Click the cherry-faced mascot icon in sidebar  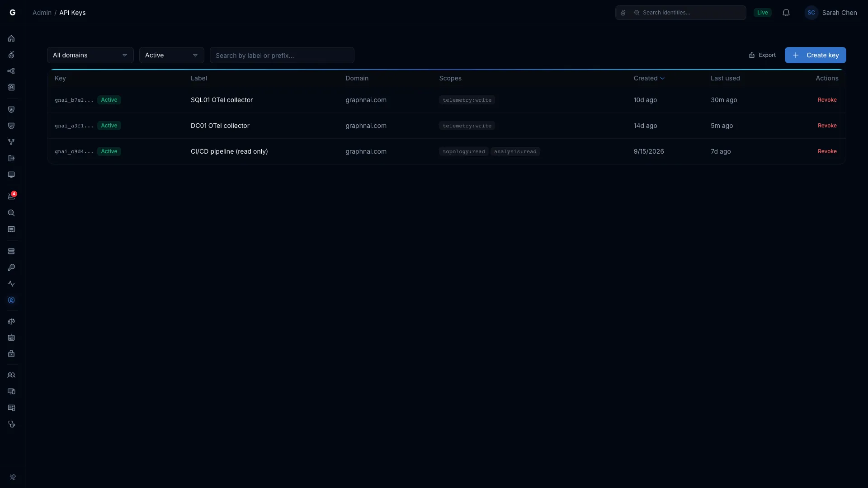(x=11, y=55)
